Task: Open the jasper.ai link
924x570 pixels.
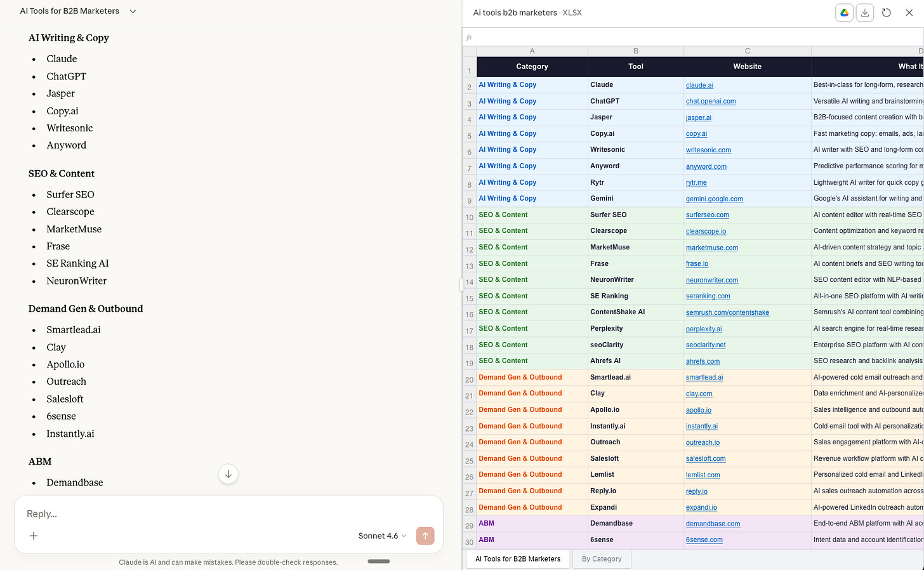Action: click(699, 117)
